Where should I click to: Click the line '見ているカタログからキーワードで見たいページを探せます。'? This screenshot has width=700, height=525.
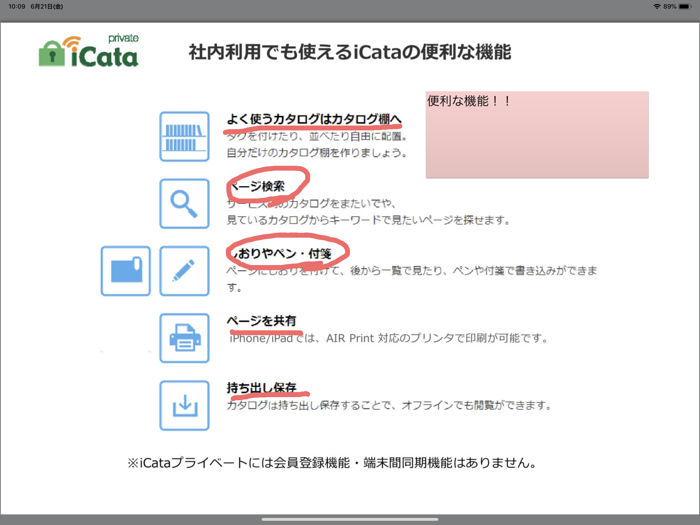pos(368,220)
